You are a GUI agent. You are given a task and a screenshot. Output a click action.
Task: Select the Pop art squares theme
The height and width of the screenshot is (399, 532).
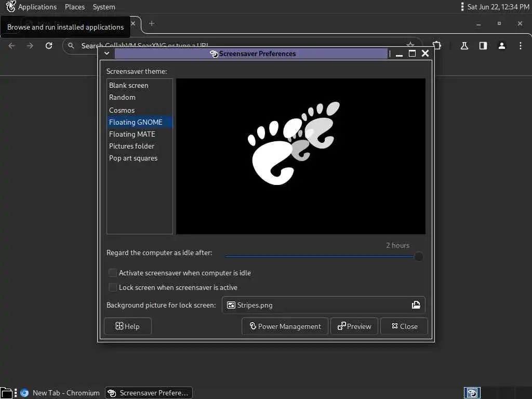tap(139, 158)
